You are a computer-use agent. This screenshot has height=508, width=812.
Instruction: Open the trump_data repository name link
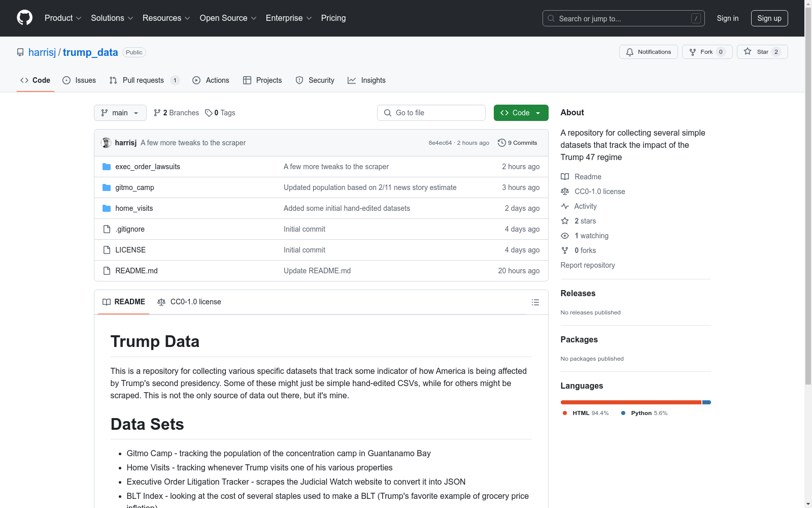(x=90, y=52)
